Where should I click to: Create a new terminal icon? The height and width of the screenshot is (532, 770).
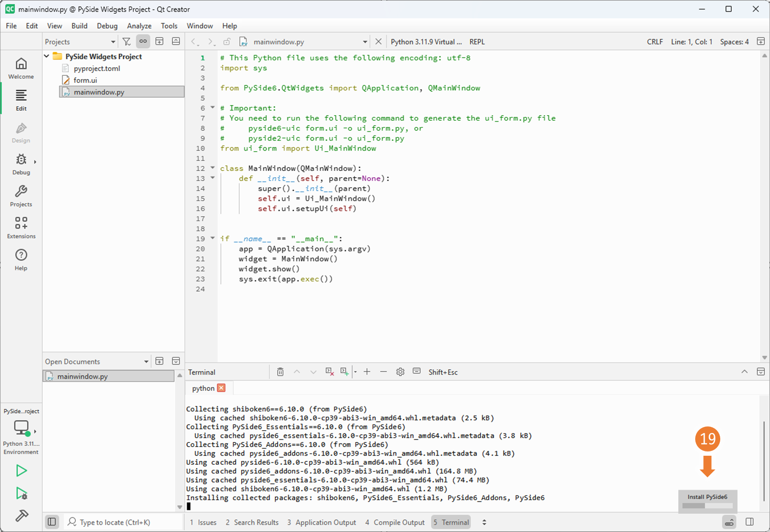pos(344,372)
